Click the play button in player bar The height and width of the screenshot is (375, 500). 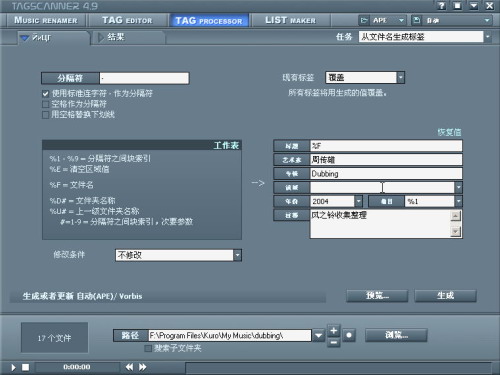[x=13, y=367]
